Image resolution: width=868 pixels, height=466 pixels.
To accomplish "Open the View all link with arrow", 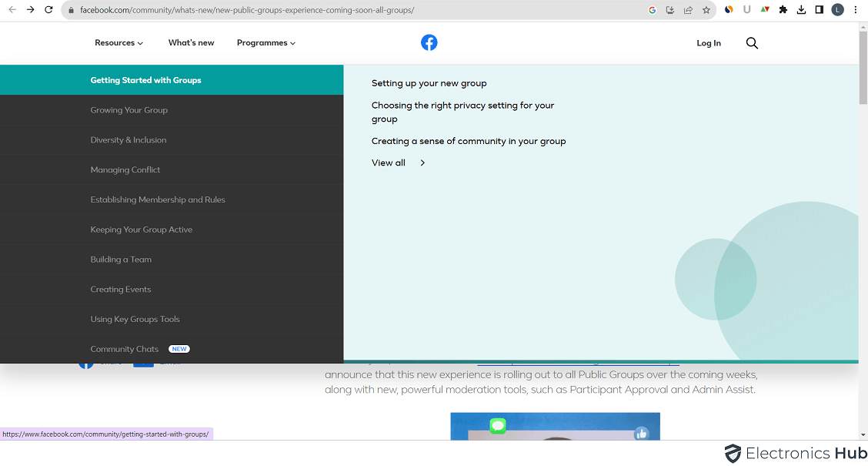I will click(x=398, y=163).
